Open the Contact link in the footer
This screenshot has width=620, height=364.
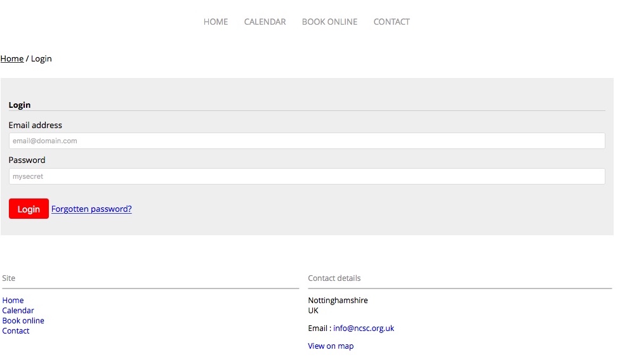[x=16, y=331]
